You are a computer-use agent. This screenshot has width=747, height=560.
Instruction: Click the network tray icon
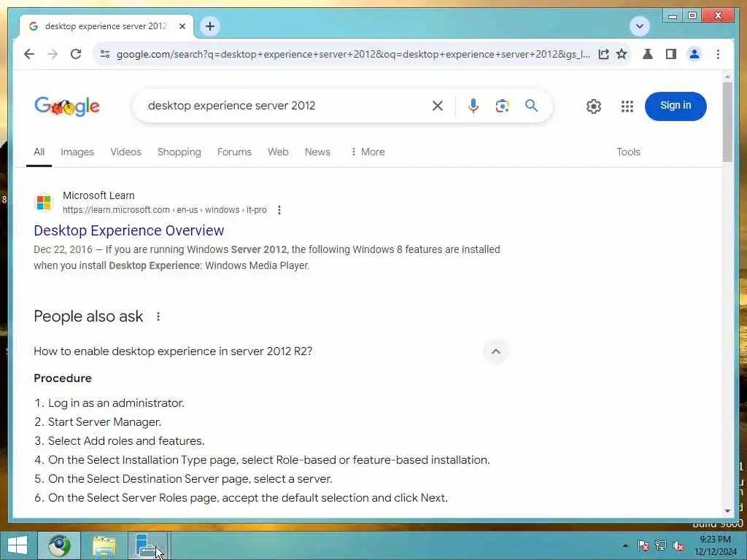661,545
